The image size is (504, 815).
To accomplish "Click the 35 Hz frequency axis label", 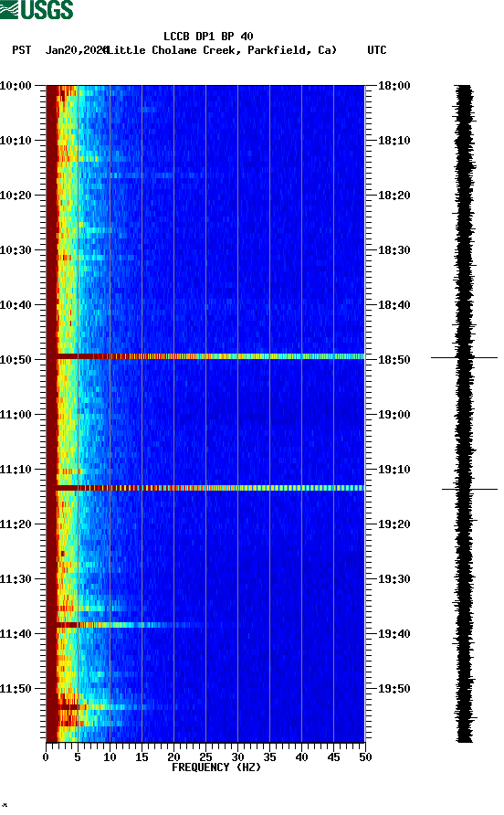I will [269, 757].
